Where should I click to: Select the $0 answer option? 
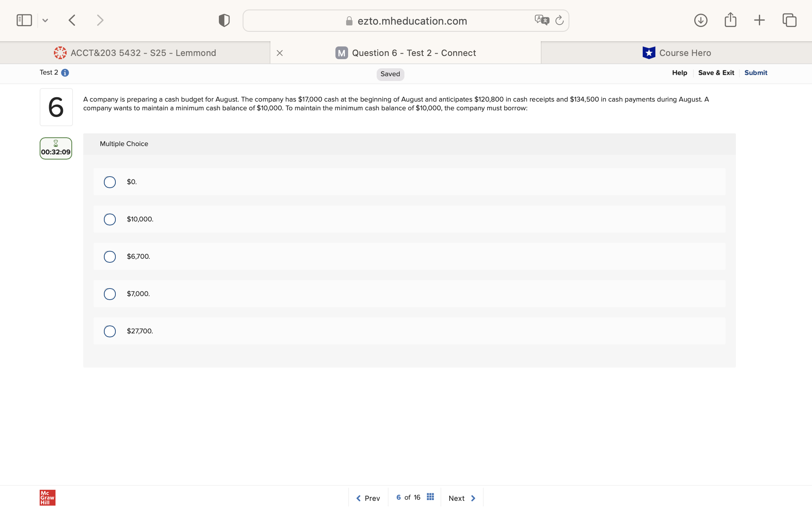point(110,182)
